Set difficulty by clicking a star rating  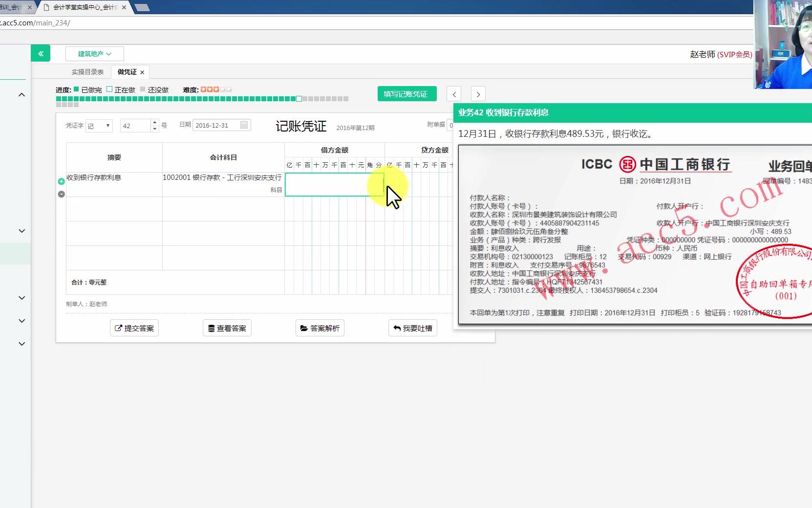(216, 89)
